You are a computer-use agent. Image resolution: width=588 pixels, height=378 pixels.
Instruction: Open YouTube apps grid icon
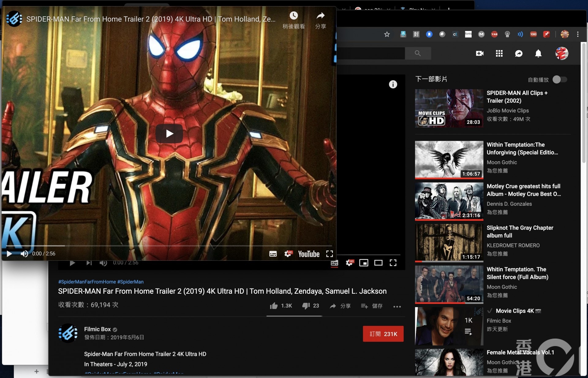pyautogui.click(x=499, y=54)
